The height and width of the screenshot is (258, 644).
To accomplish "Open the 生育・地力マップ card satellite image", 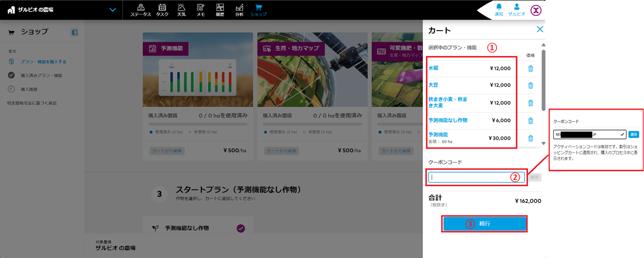I will point(312,70).
